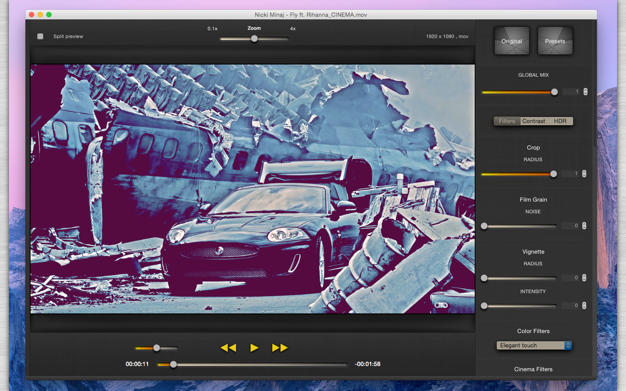Screen dimensions: 626x391
Task: Open the Presets button
Action: (x=555, y=41)
